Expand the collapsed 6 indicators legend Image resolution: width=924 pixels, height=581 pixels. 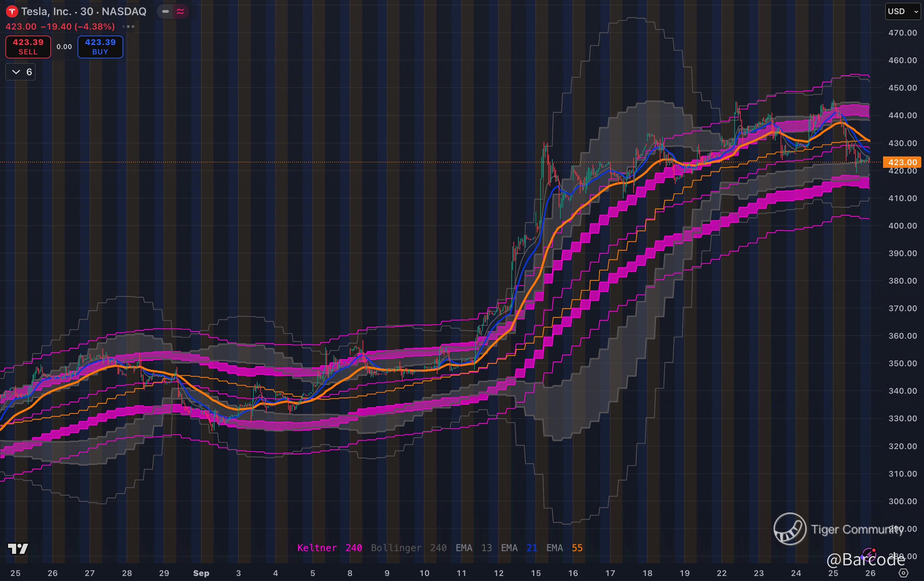pos(21,72)
